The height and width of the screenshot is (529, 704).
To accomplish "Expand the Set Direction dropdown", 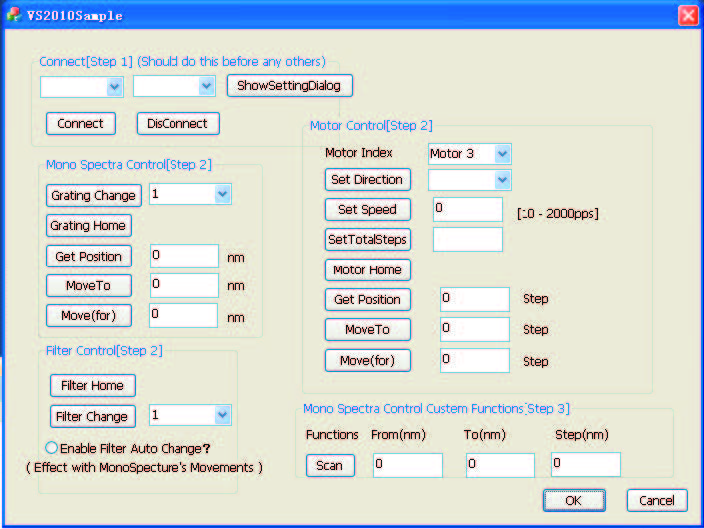I will point(469,180).
